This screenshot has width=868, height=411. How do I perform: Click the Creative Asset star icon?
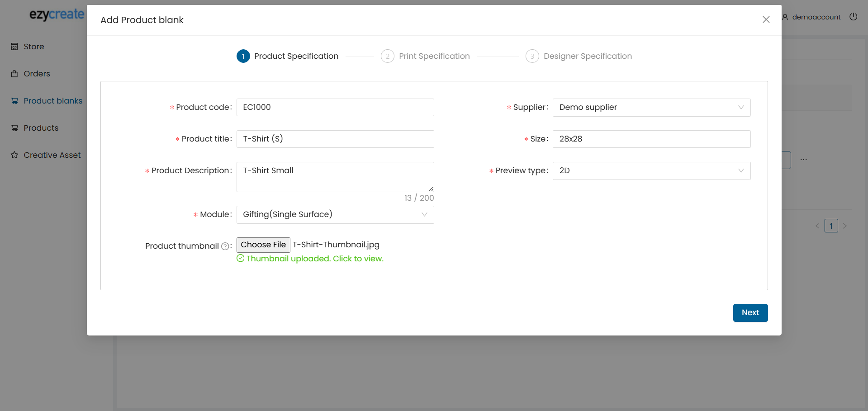click(x=14, y=155)
